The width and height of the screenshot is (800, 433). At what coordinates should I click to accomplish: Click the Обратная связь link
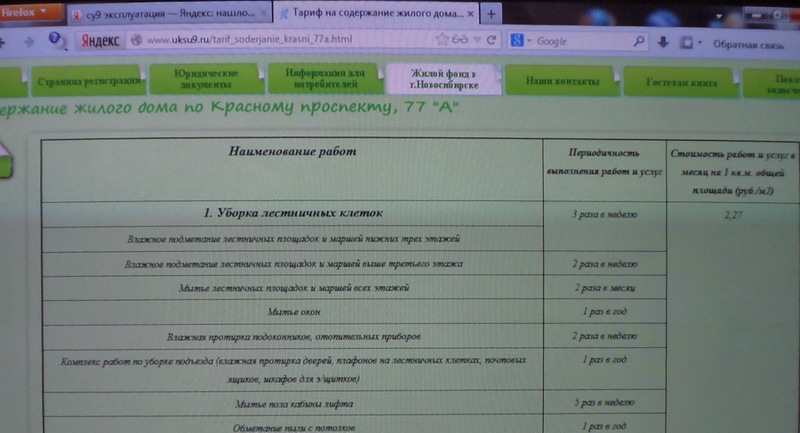click(748, 45)
